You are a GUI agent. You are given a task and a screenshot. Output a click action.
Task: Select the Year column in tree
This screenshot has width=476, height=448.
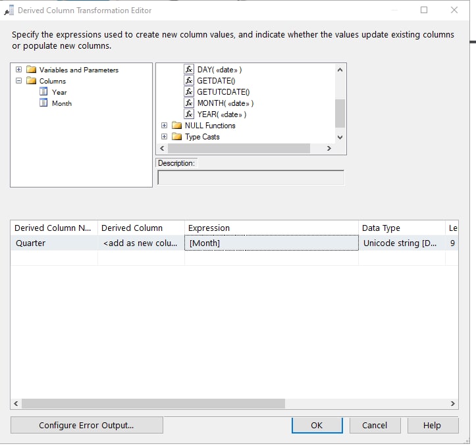[59, 92]
